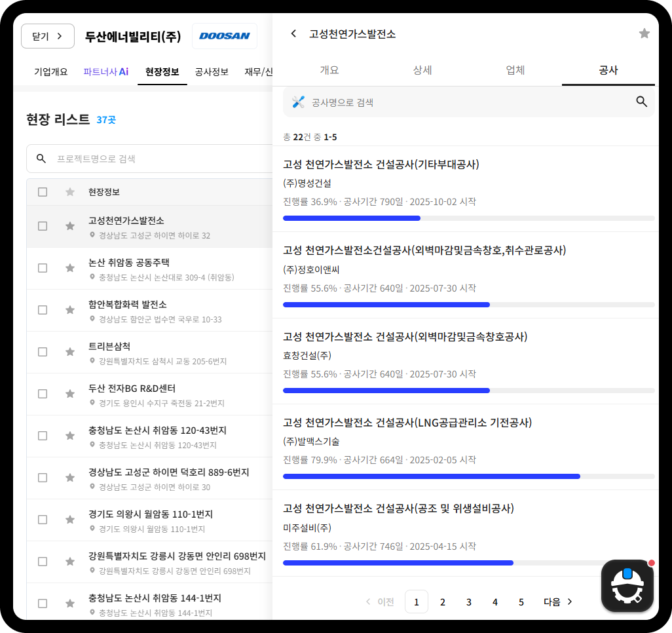Open the 공조 및 위생설비공사 entry
672x633 pixels.
tap(466, 533)
